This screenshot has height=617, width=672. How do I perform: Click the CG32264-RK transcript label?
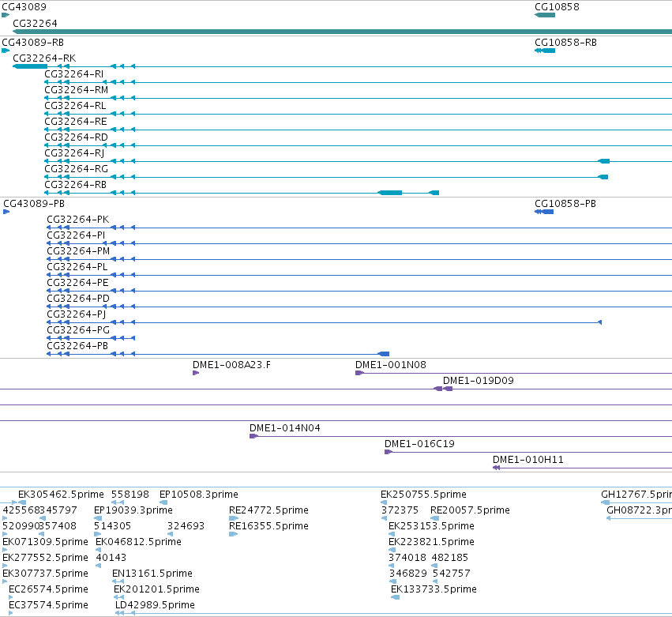(44, 58)
